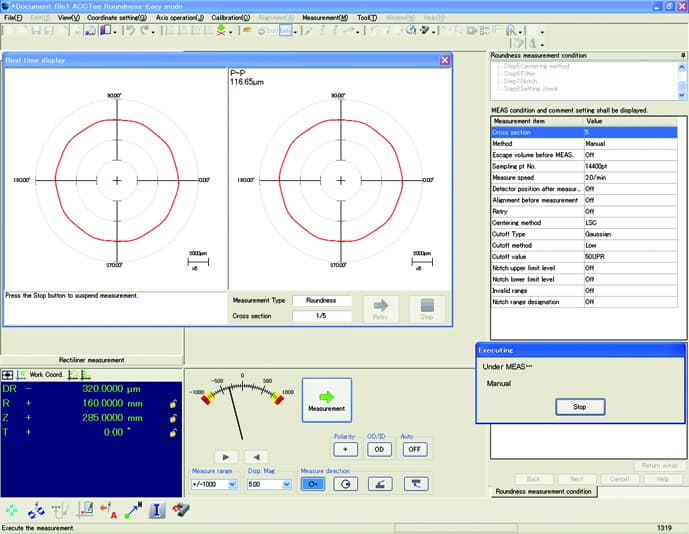Open dropdown arrow next to blue book icon
The width and height of the screenshot is (689, 534).
point(115,32)
